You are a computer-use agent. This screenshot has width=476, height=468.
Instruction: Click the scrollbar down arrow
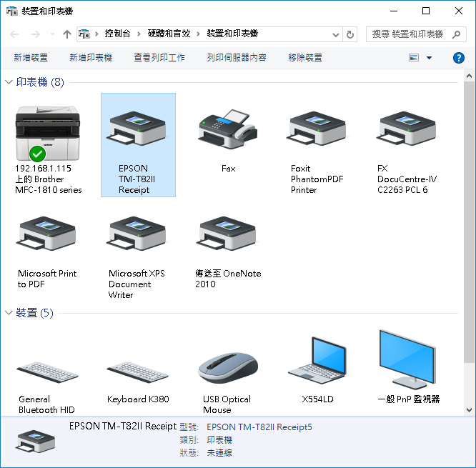click(x=469, y=410)
